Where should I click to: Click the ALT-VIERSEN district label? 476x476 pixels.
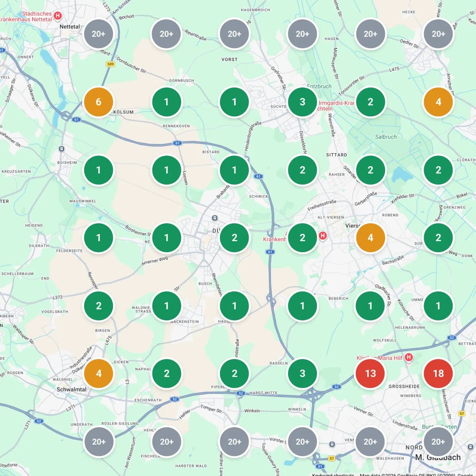pyautogui.click(x=331, y=217)
